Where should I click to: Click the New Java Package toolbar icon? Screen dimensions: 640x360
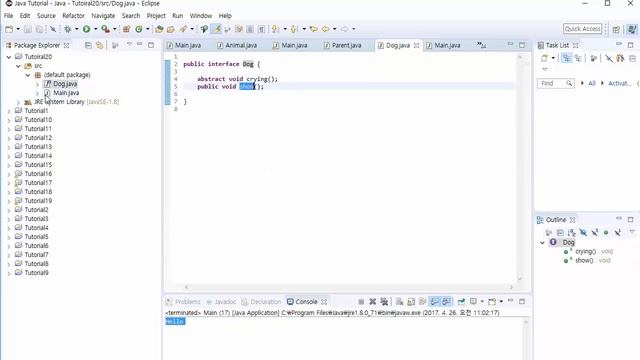(x=127, y=29)
